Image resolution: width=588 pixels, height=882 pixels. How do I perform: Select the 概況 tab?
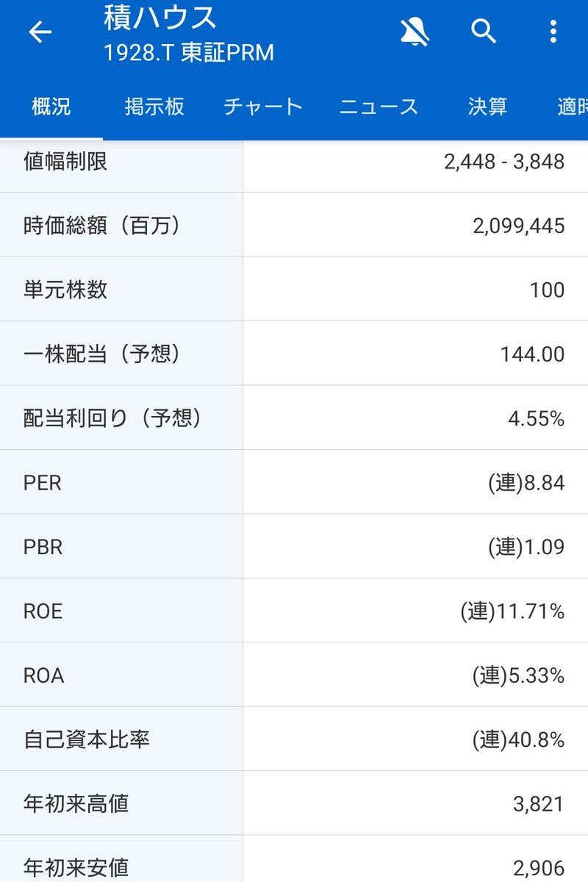[x=51, y=107]
